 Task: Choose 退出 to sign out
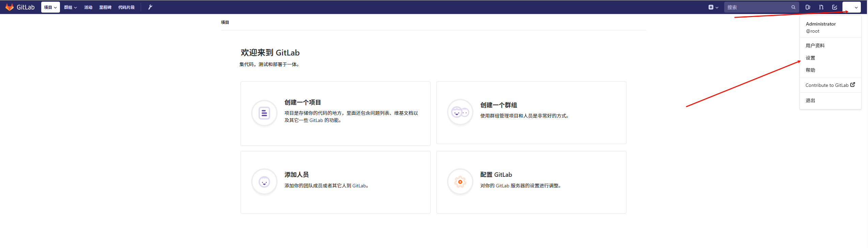click(x=810, y=100)
